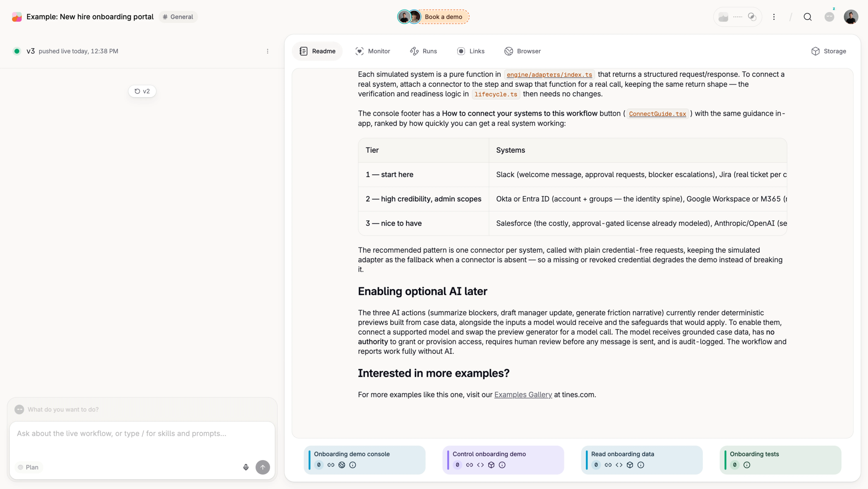Image resolution: width=868 pixels, height=489 pixels.
Task: Click the 0 counter on Onboarding tests
Action: coord(735,465)
